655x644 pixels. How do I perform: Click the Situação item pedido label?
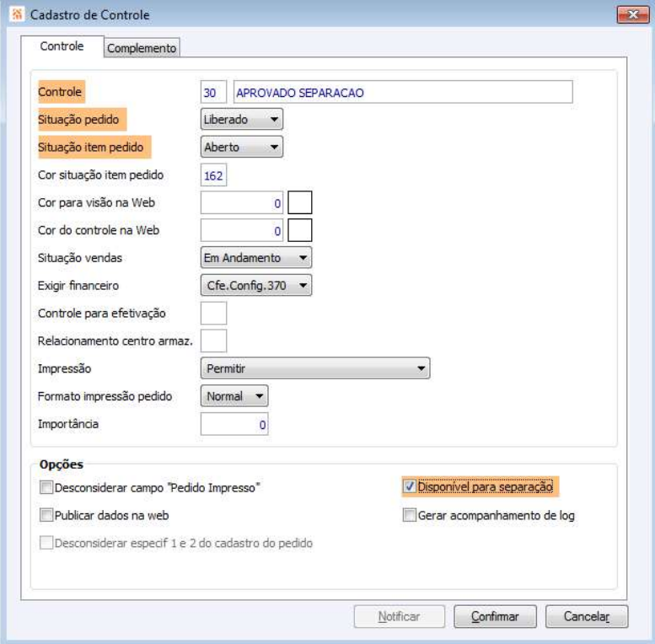coord(91,147)
